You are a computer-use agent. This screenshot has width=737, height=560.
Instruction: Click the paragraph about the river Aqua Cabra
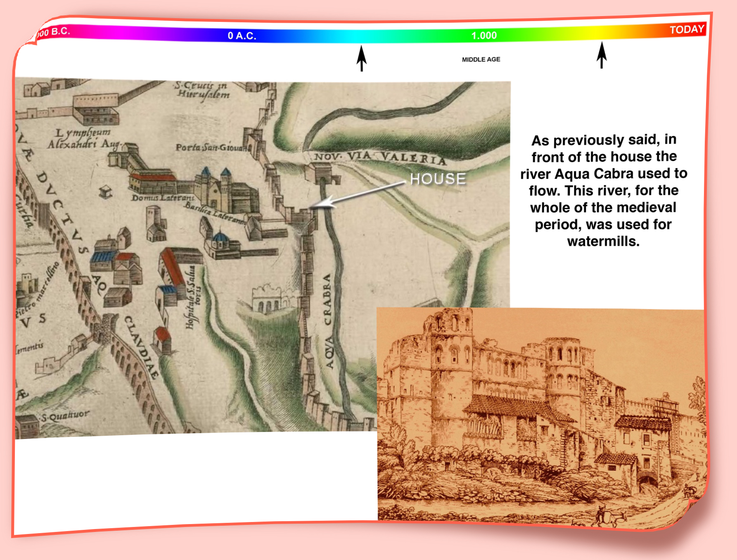[x=603, y=190]
